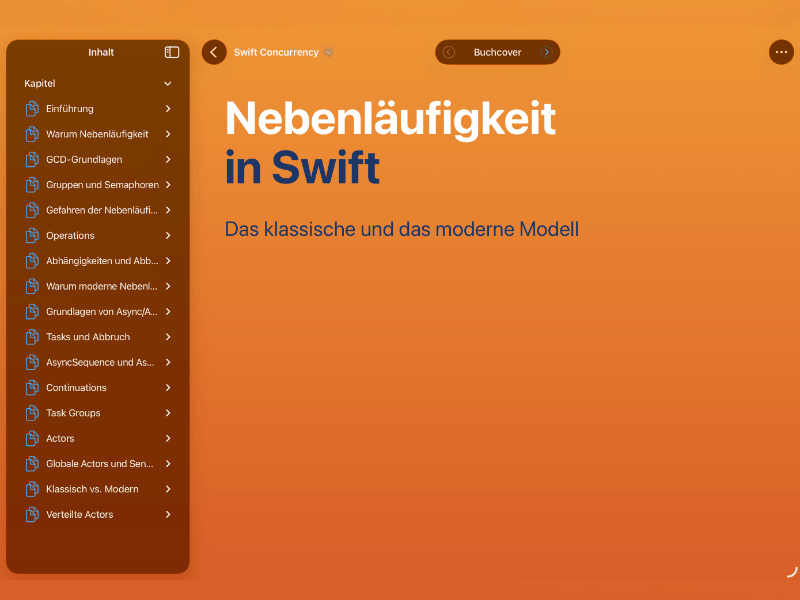Viewport: 800px width, 600px height.
Task: Click the blue heading in Swift
Action: pos(303,167)
